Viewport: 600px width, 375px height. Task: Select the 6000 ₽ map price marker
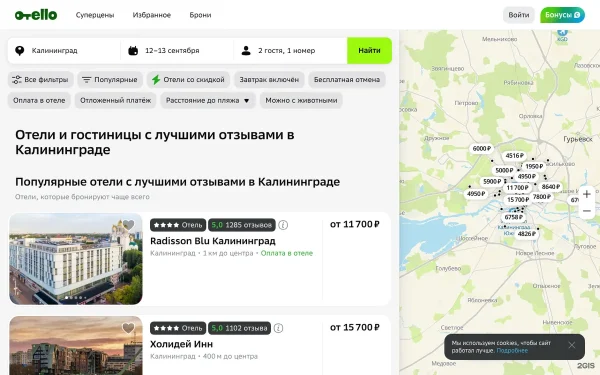(x=482, y=148)
